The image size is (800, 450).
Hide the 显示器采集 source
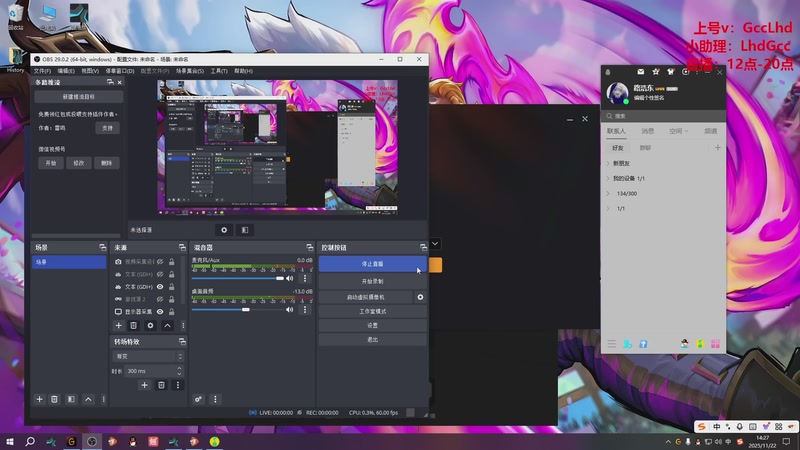[160, 312]
